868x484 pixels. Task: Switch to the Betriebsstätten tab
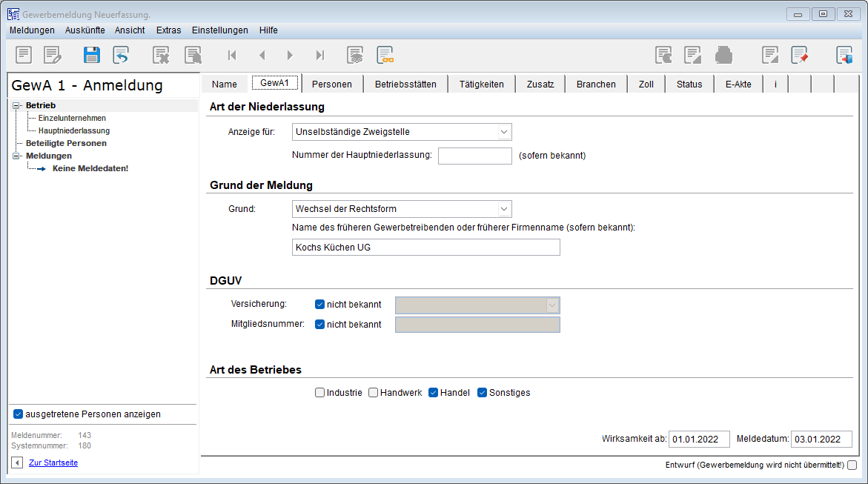405,84
